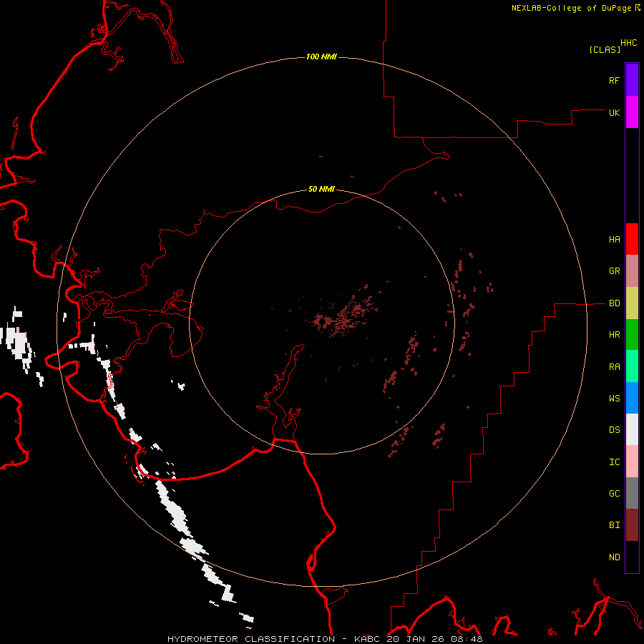Click the KABC station identifier
Image resolution: width=644 pixels, height=644 pixels.
(368, 639)
